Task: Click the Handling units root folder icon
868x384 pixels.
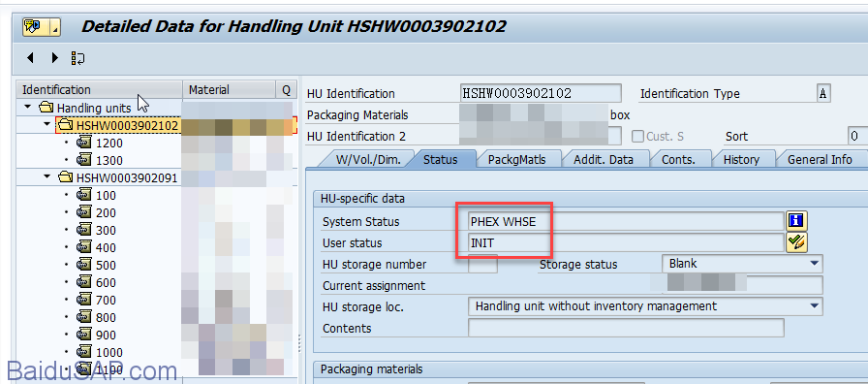Action: [46, 108]
